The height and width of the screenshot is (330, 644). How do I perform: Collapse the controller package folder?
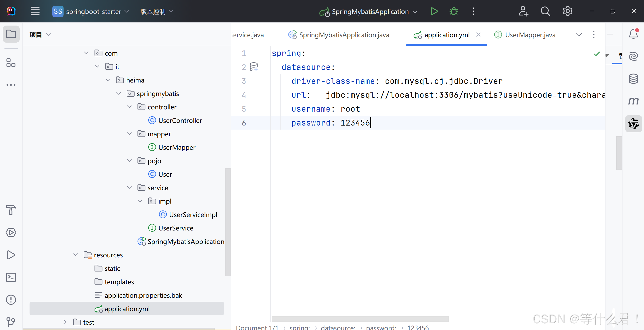point(129,107)
